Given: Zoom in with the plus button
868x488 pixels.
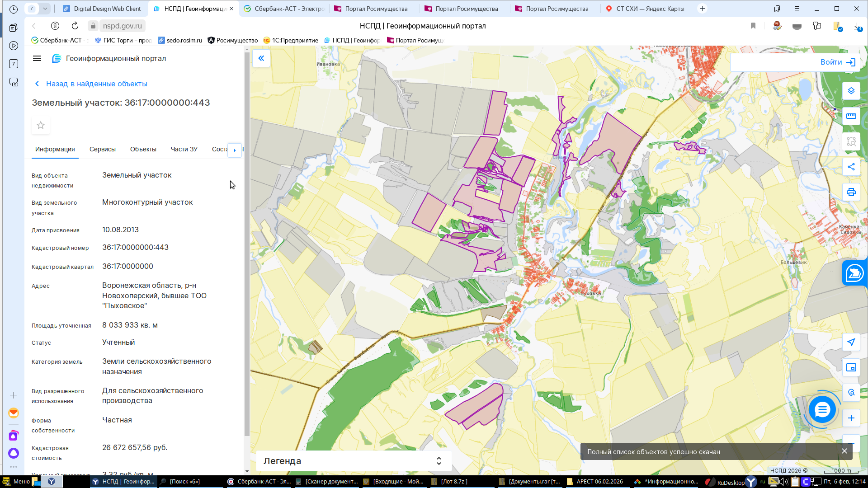Looking at the screenshot, I should coord(851,418).
